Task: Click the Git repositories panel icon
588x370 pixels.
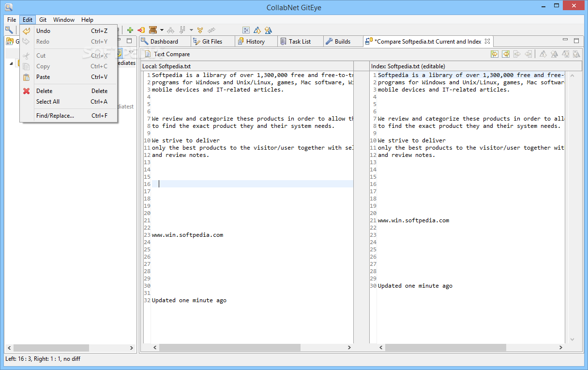Action: click(9, 41)
